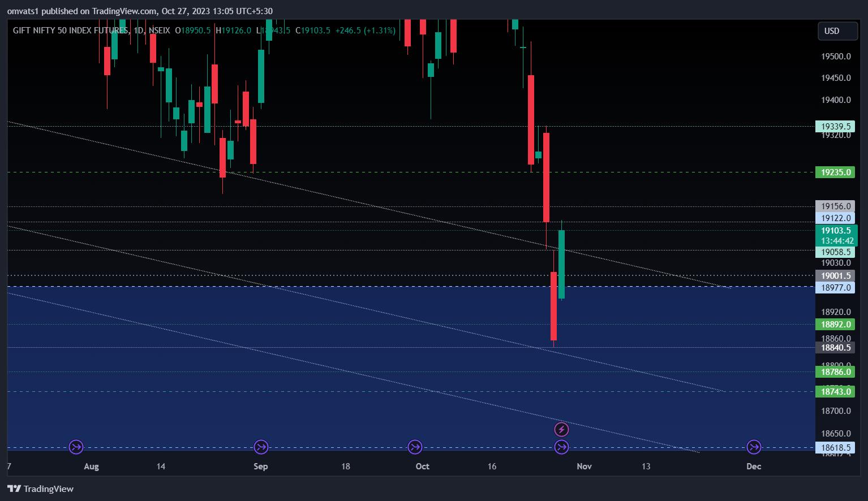
Task: Select the 18618.5 price label
Action: click(835, 448)
